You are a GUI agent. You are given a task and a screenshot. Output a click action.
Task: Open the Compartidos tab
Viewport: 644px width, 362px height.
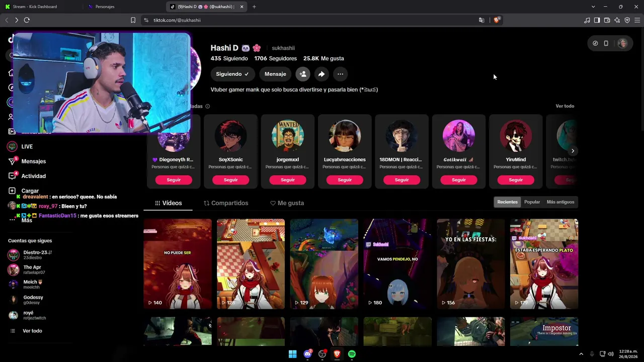click(x=226, y=203)
